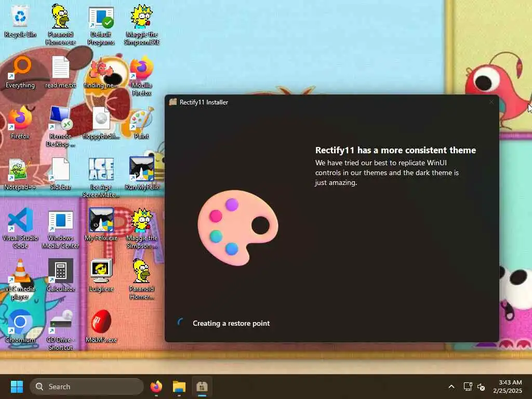This screenshot has width=532, height=399.
Task: Click the Windows Start button
Action: (x=17, y=387)
